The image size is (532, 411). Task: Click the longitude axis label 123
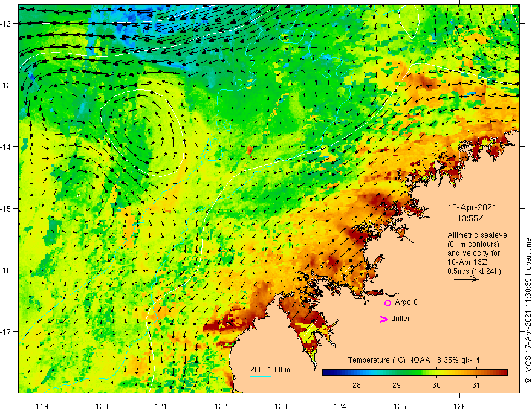(x=281, y=406)
